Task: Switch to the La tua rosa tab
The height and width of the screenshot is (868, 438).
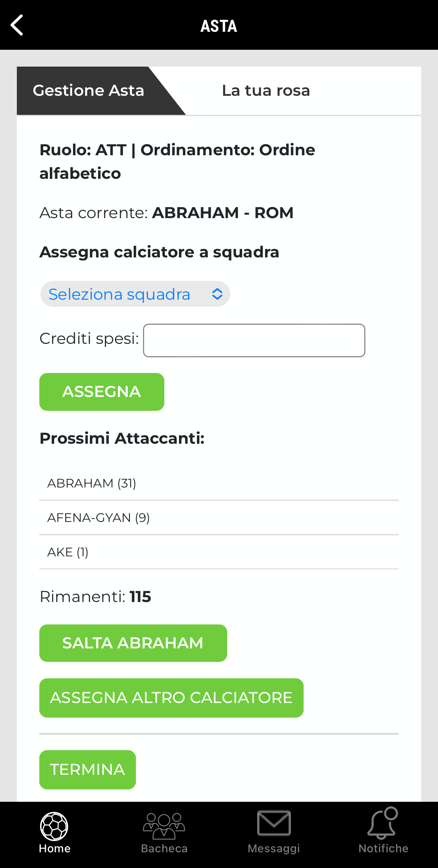Action: 266,91
